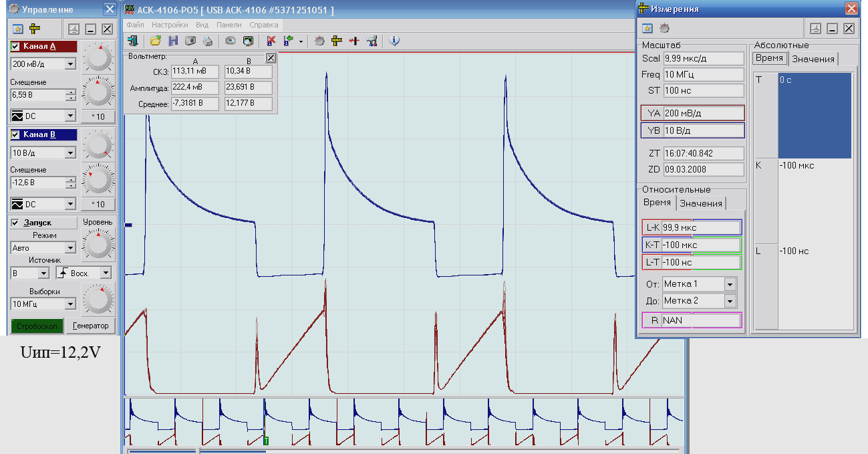
Task: Click the red X delete markers icon
Action: click(271, 41)
